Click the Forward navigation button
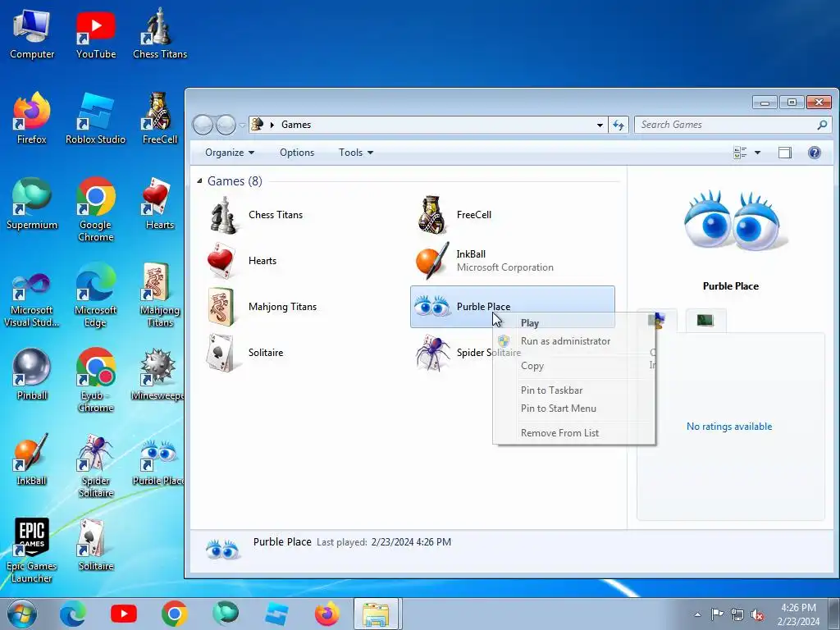 [x=226, y=125]
